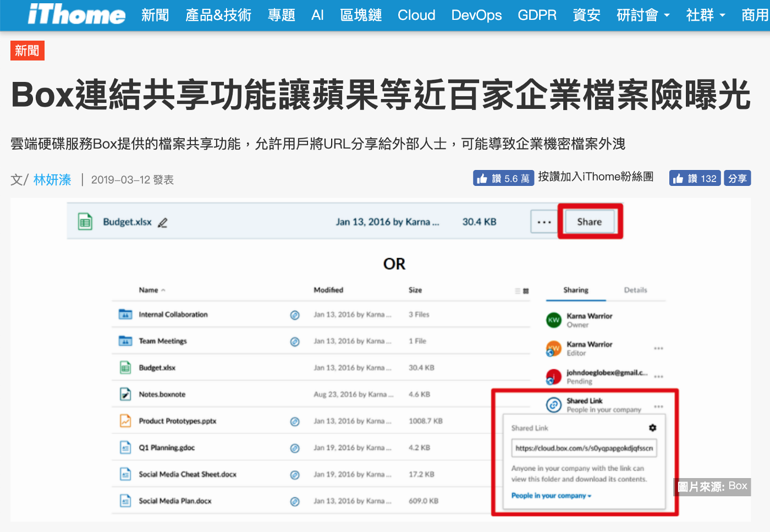Expand the 社群 dropdown menu
770x532 pixels.
[x=706, y=15]
